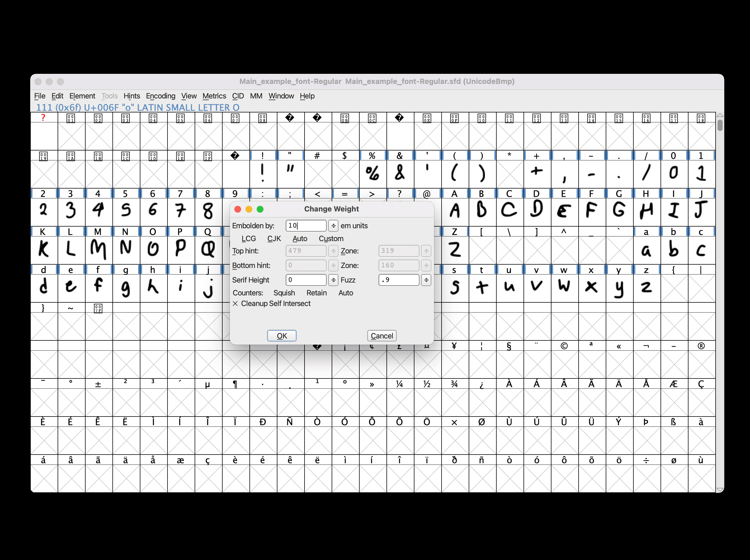Open the File menu

coord(40,96)
